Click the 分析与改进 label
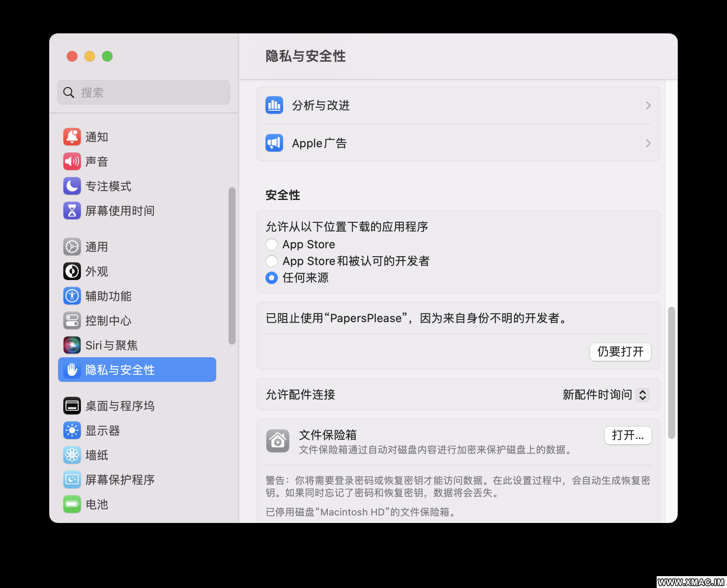Image resolution: width=727 pixels, height=588 pixels. pyautogui.click(x=321, y=105)
